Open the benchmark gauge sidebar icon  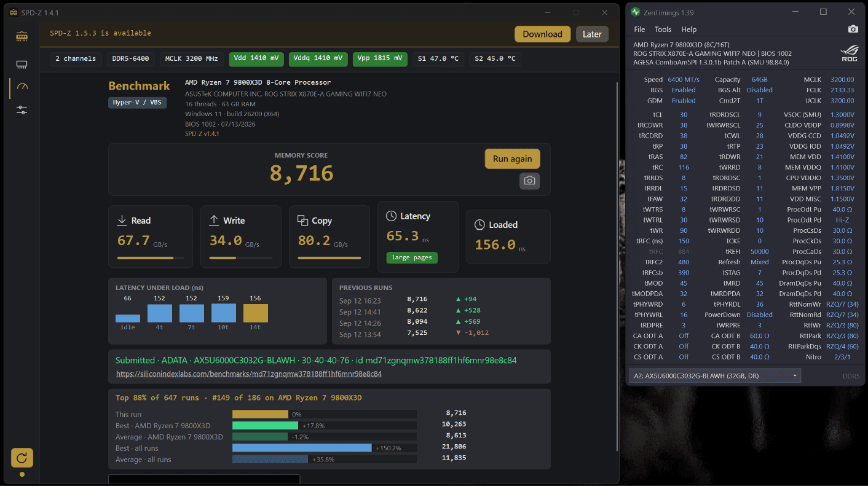(x=22, y=87)
